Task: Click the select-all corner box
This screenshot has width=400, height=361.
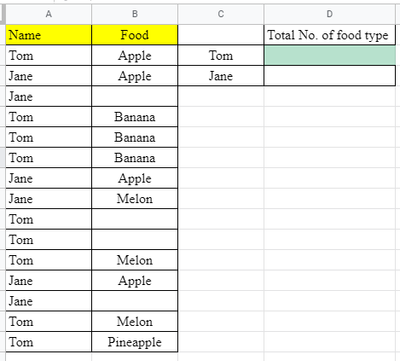Action: pyautogui.click(x=3, y=14)
